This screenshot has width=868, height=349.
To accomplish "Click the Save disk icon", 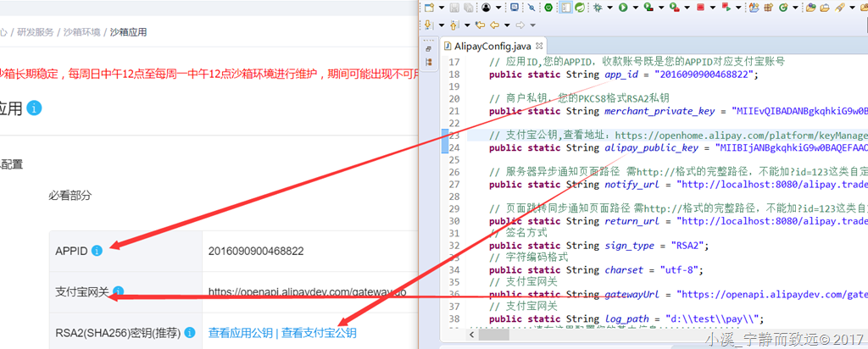I will click(454, 7).
